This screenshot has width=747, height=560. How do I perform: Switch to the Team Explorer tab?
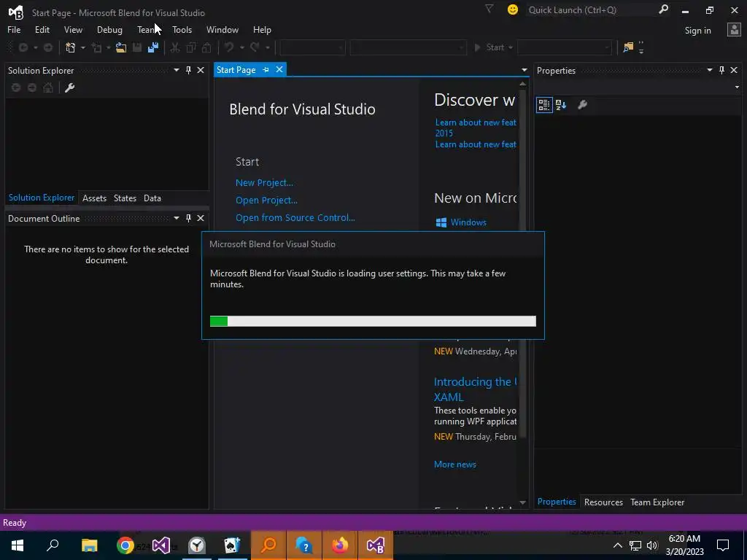coord(657,502)
